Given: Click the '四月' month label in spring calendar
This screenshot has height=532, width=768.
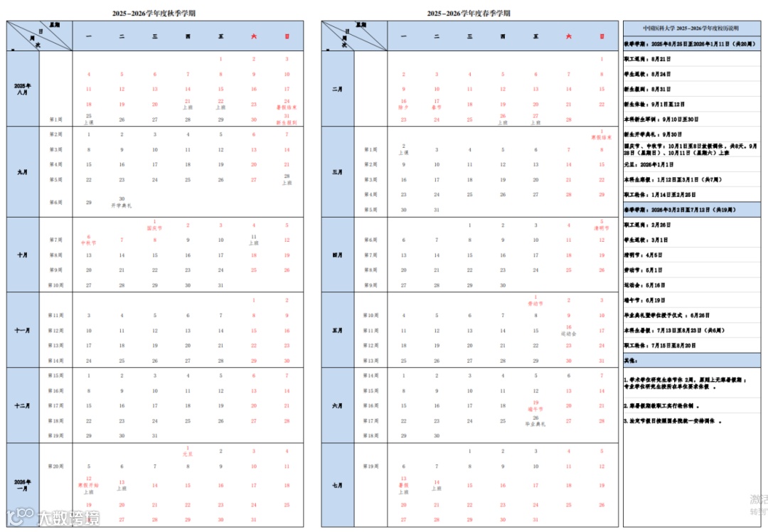Looking at the screenshot, I should pyautogui.click(x=338, y=255).
